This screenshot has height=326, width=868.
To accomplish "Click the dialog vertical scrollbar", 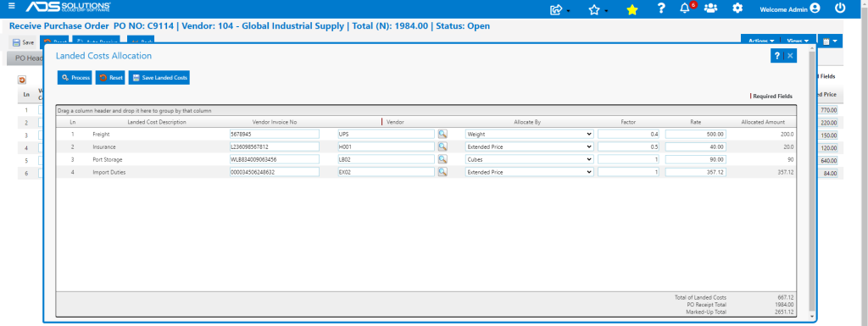I will [x=812, y=182].
